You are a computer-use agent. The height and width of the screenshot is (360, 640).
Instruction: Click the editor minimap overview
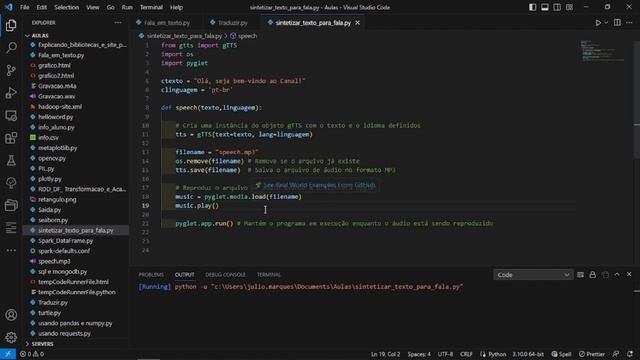(603, 50)
